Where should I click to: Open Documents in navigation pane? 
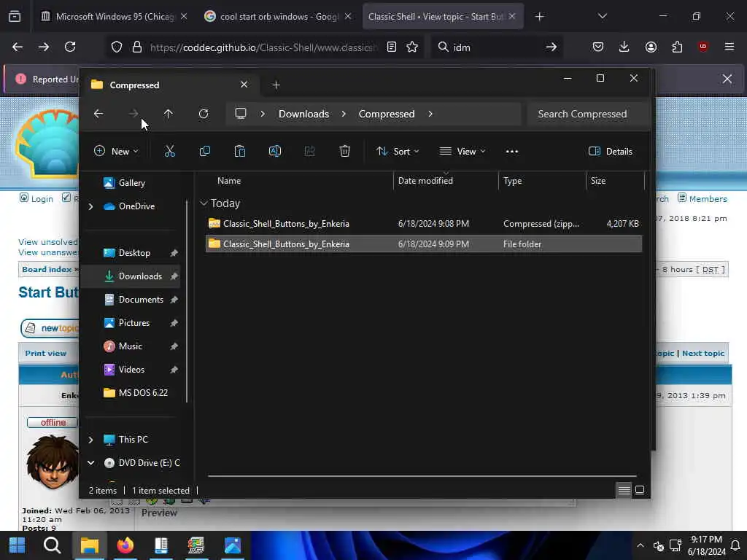click(133, 300)
